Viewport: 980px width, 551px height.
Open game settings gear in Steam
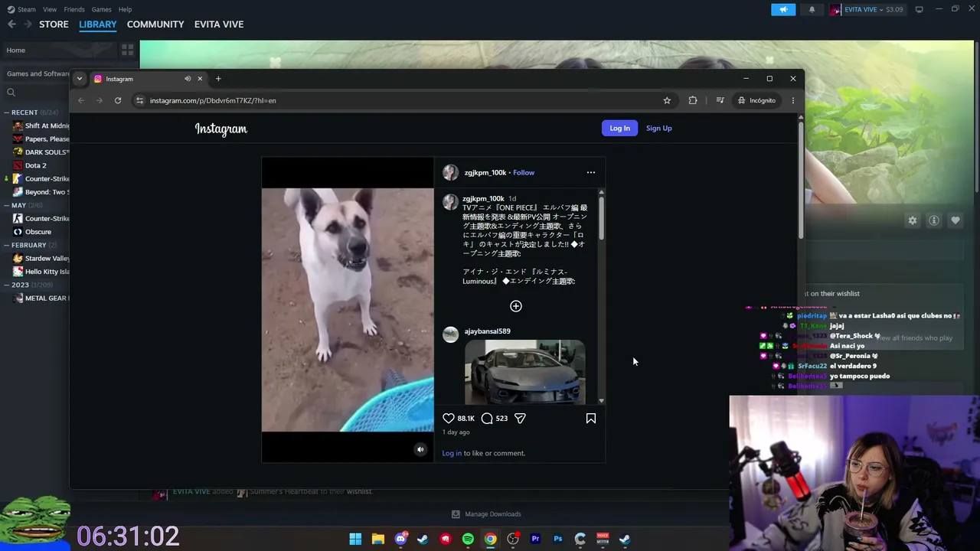click(x=913, y=220)
